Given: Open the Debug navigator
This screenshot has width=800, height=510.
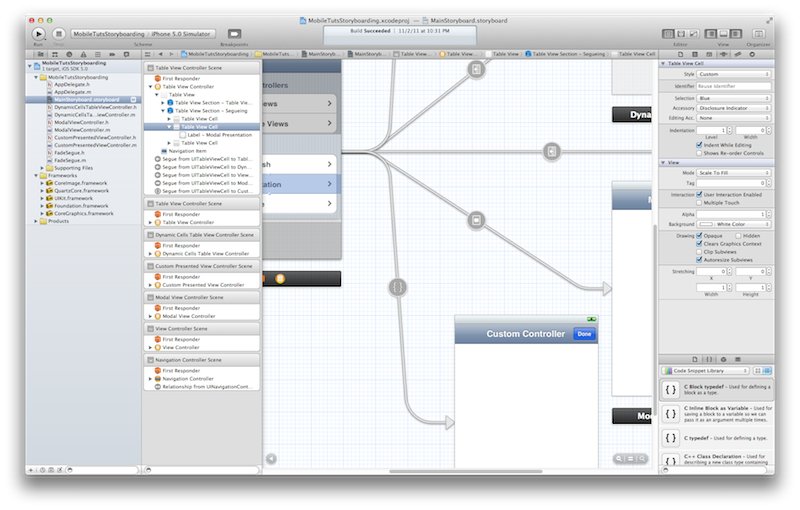Looking at the screenshot, I should click(97, 54).
